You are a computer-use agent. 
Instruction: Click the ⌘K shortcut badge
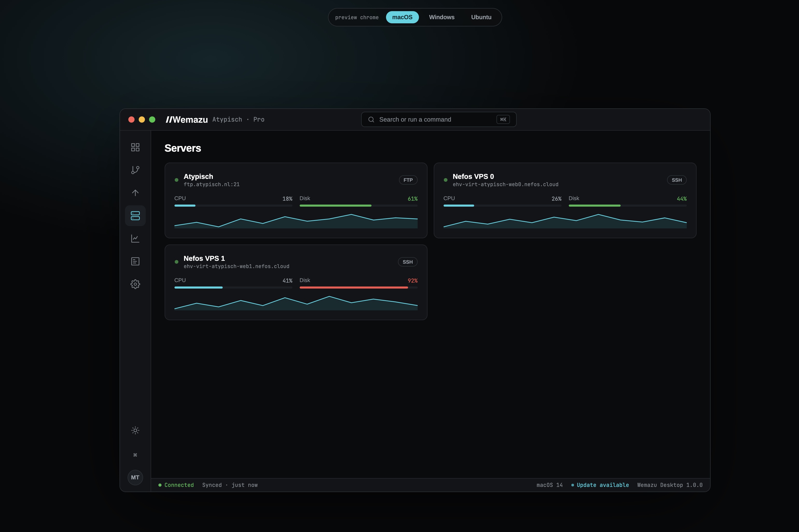click(x=503, y=120)
